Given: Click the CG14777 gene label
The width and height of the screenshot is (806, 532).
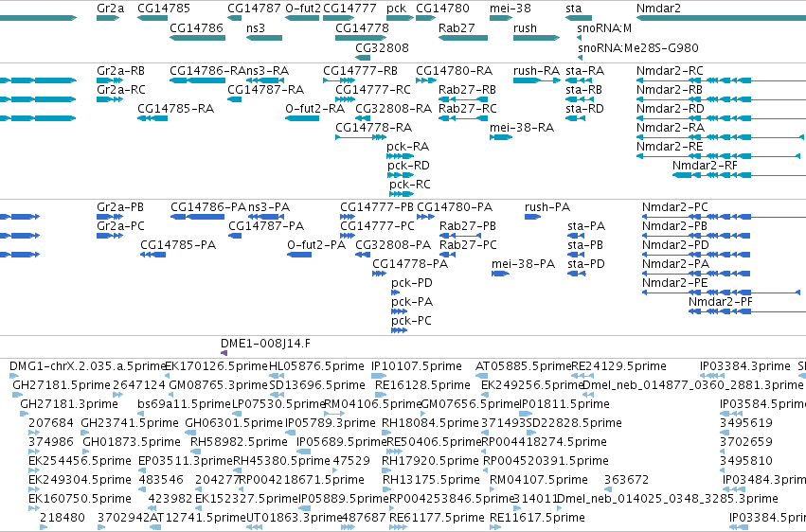Looking at the screenshot, I should [x=349, y=9].
